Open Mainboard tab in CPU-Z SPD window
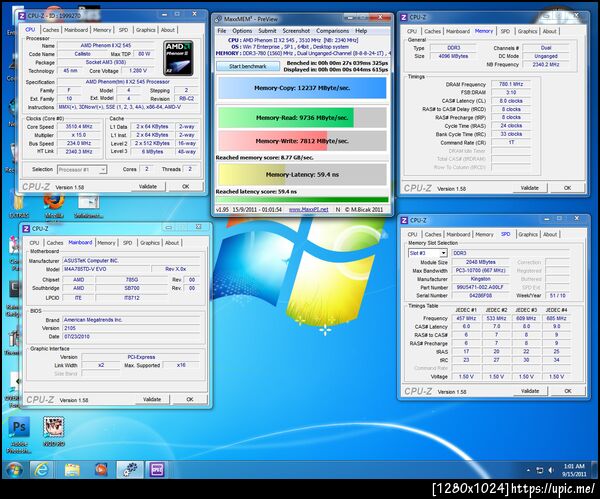Image resolution: width=600 pixels, height=499 pixels. pyautogui.click(x=458, y=234)
